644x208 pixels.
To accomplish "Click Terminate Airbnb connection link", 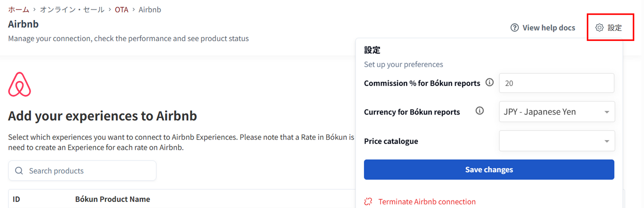I will coord(427,202).
